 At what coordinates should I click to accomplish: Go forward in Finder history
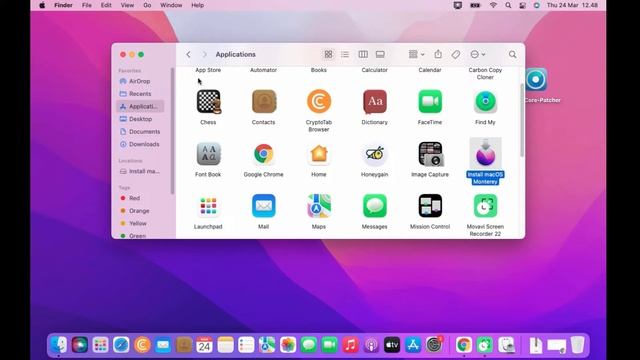click(204, 54)
